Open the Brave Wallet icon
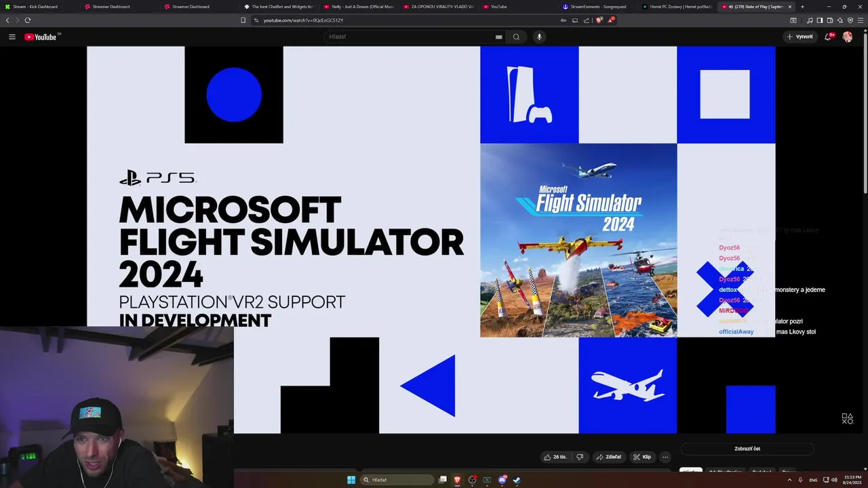This screenshot has width=868, height=488. point(830,20)
